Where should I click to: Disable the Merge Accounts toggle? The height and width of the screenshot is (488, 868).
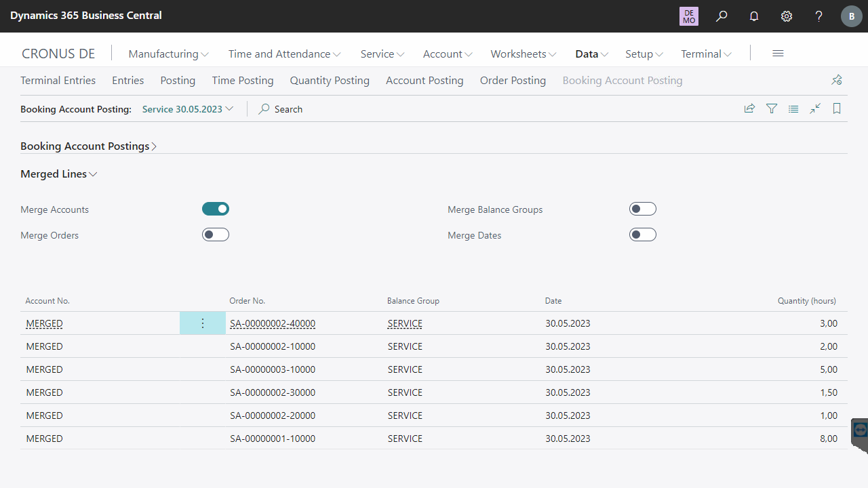tap(216, 209)
